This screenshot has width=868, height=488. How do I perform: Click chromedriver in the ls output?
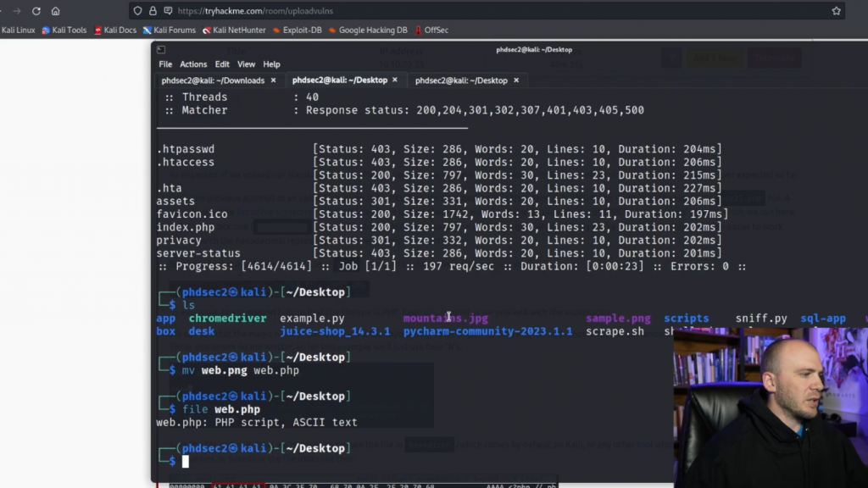click(x=227, y=319)
